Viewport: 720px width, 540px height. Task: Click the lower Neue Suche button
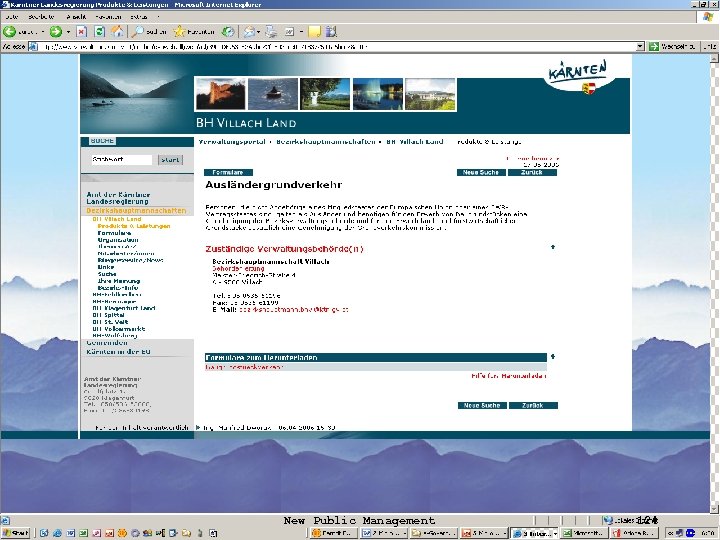tap(482, 405)
